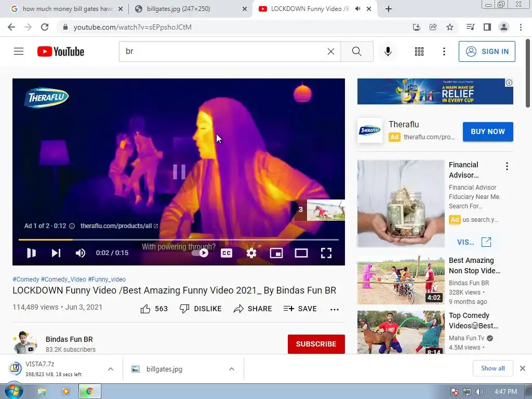532x399 pixels.
Task: Click the #Funny_video hashtag
Action: click(107, 279)
